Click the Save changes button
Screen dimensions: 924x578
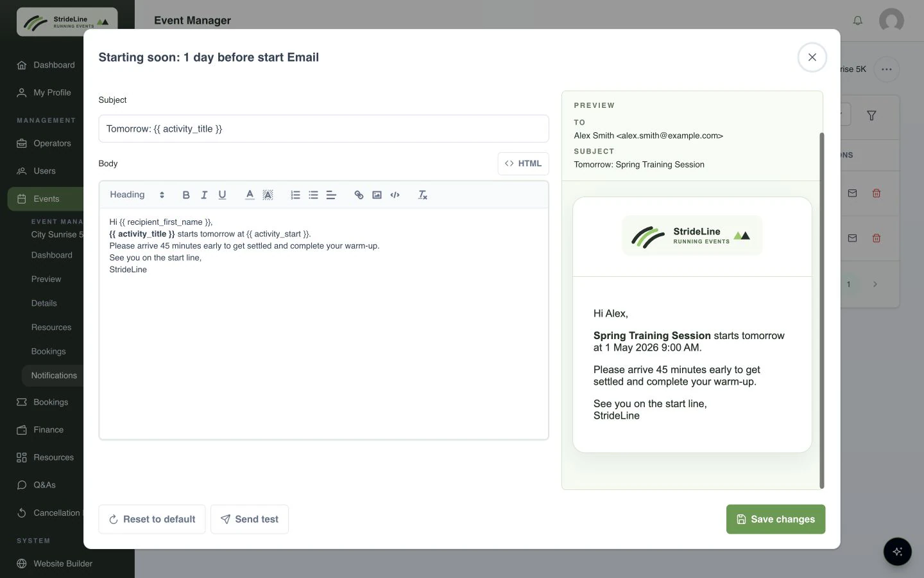click(775, 519)
